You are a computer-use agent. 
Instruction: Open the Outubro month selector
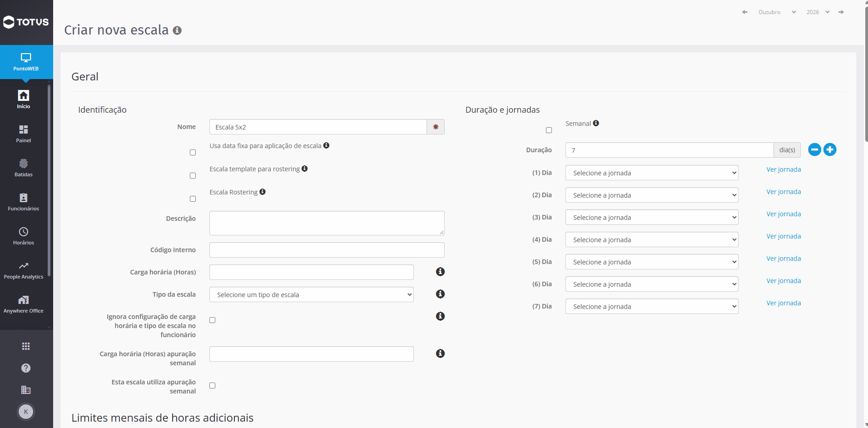click(777, 12)
